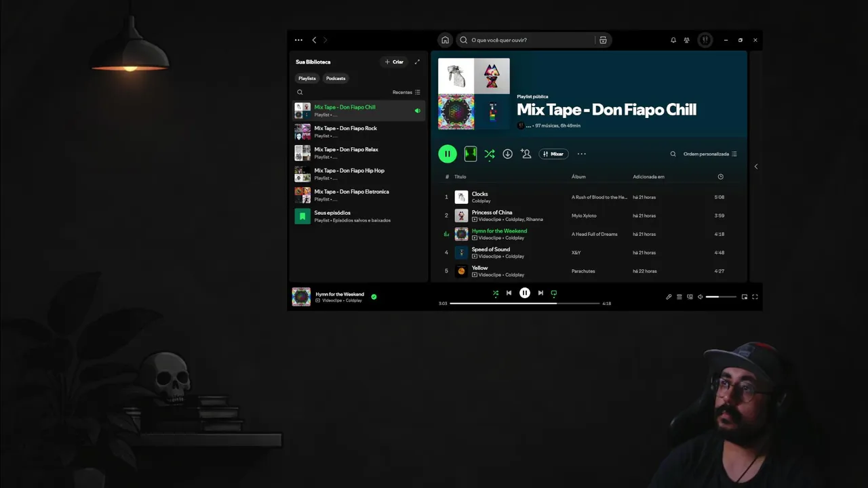
Task: Sort by the Título column header
Action: 460,177
